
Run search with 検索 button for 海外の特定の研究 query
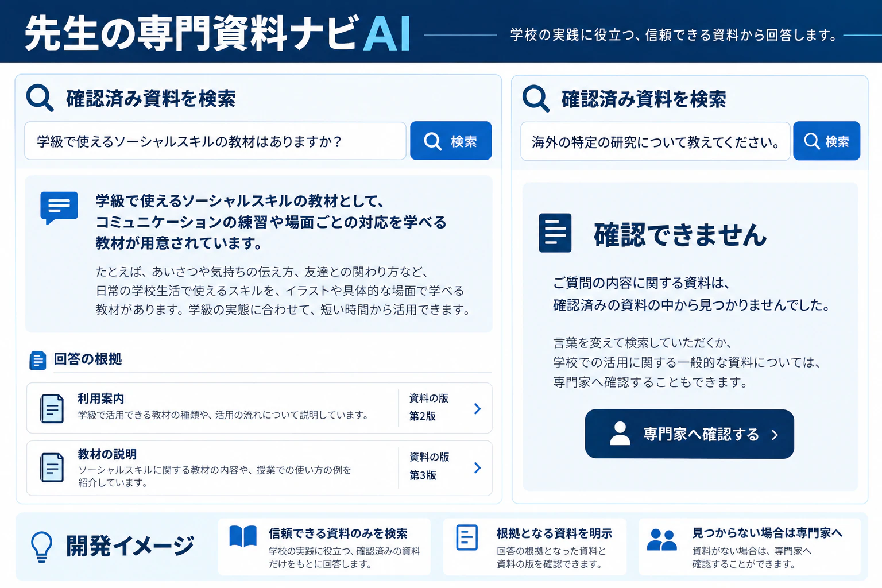(x=826, y=141)
